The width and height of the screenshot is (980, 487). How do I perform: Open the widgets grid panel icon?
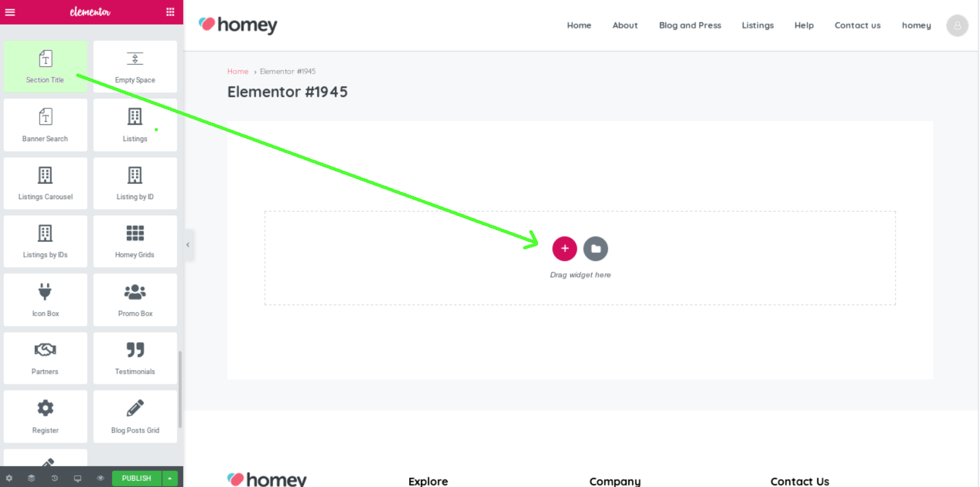click(170, 12)
